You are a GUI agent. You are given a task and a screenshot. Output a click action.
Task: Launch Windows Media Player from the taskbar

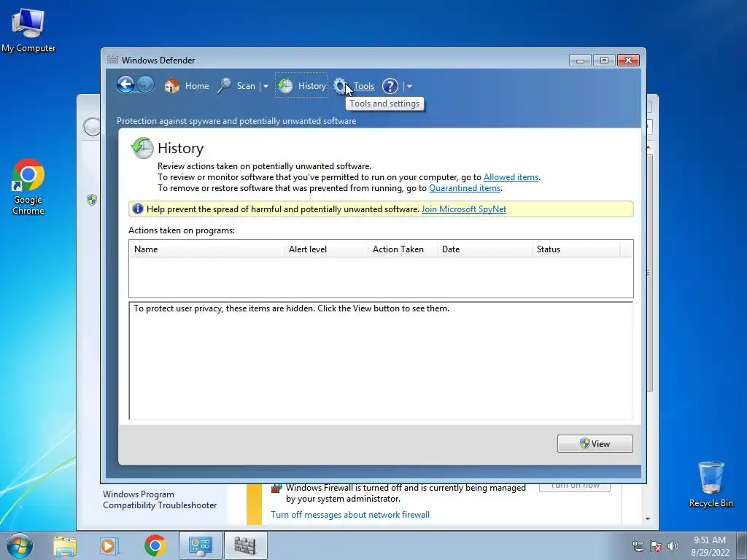point(109,545)
